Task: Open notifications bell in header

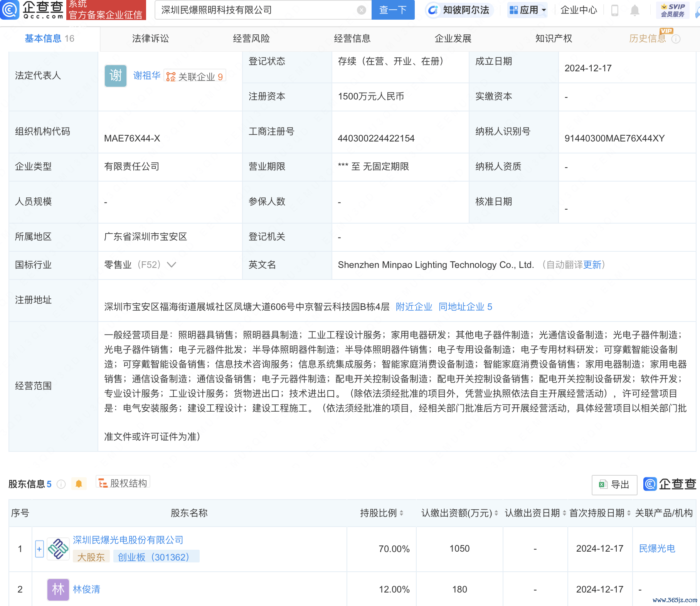Action: point(634,10)
